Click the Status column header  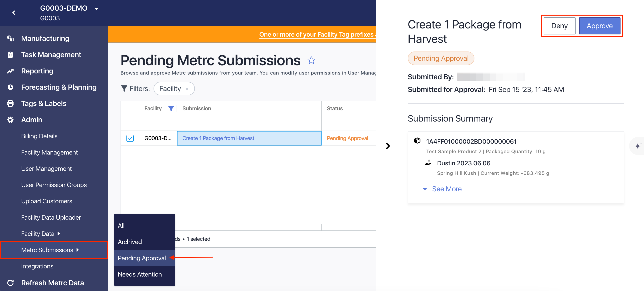point(335,108)
